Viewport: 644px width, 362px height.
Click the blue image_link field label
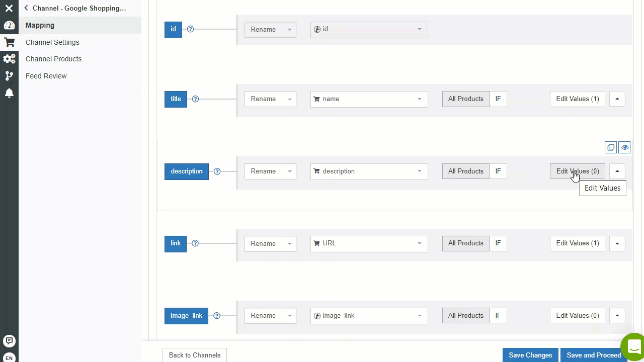tap(186, 316)
